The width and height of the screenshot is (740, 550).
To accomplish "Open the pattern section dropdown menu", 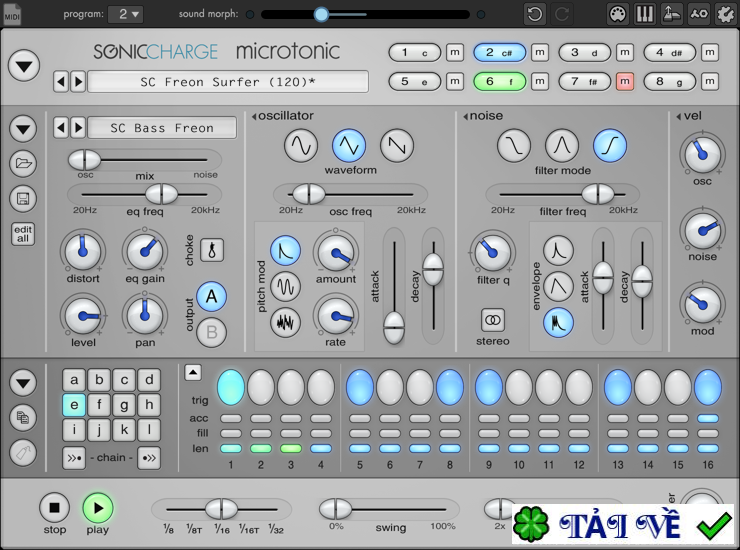I will tap(23, 382).
